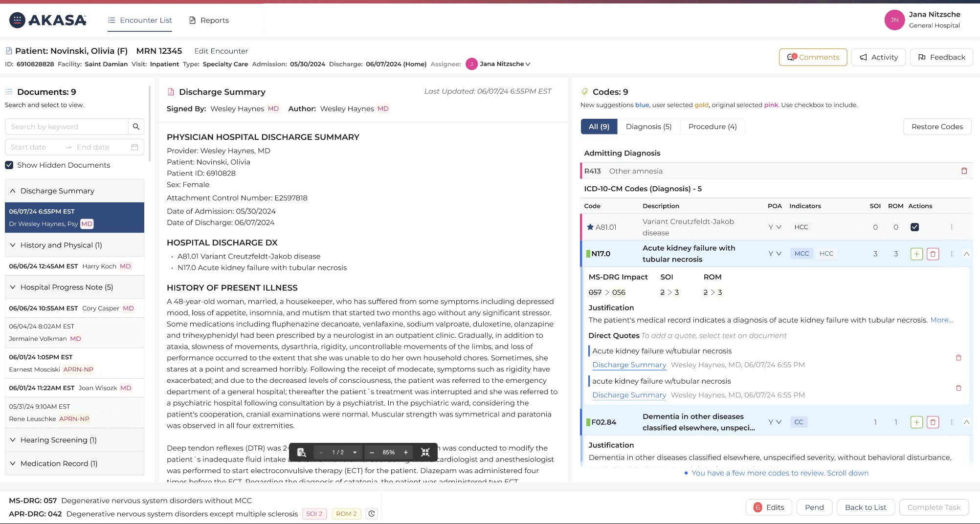The height and width of the screenshot is (524, 980).
Task: Toggle Show Hidden Documents checkbox
Action: 9,165
